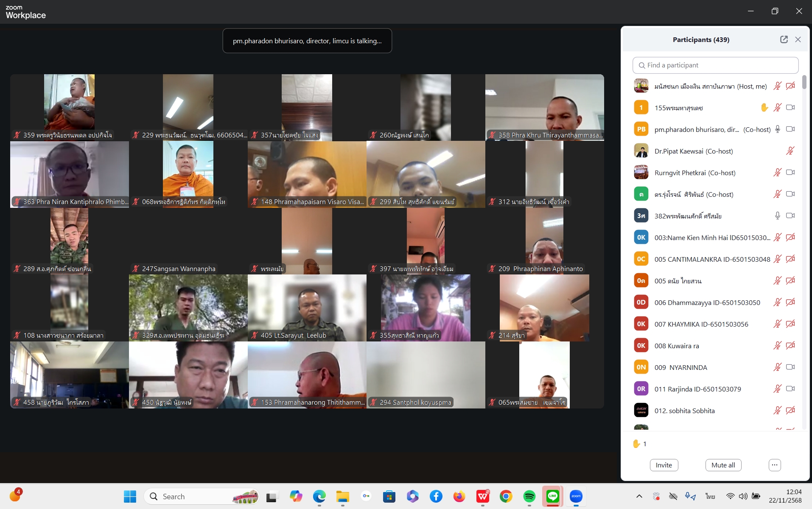Open LINE app from taskbar
Screen dimensions: 812x509
[x=552, y=496]
